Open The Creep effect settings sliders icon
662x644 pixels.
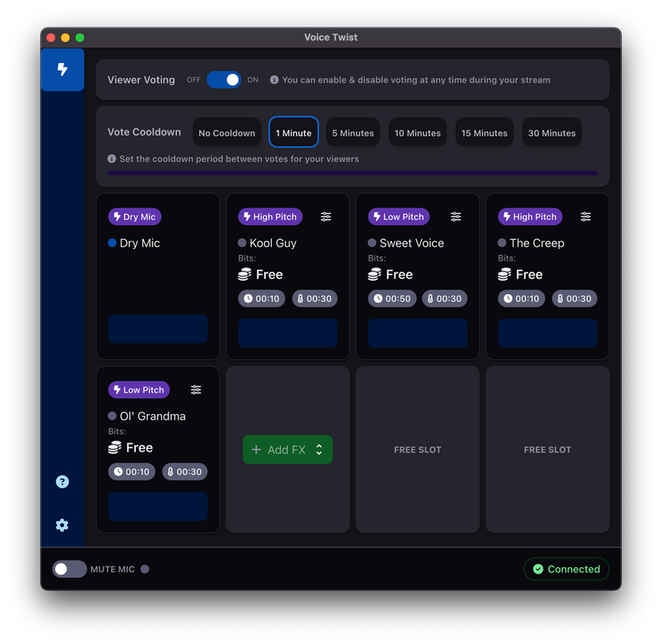click(585, 217)
